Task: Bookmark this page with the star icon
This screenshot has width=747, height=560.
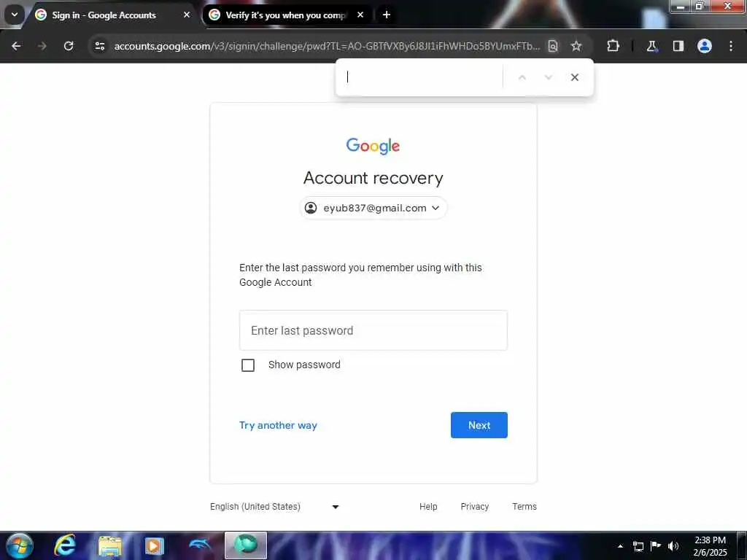Action: pyautogui.click(x=576, y=46)
